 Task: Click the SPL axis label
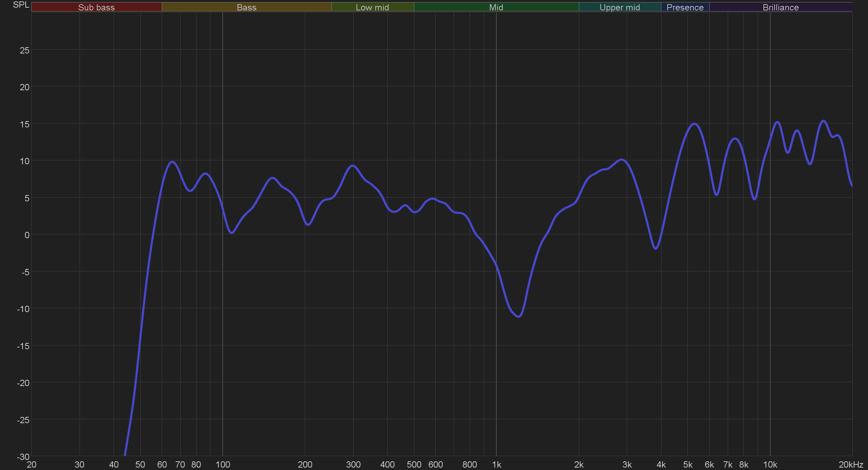coord(21,5)
